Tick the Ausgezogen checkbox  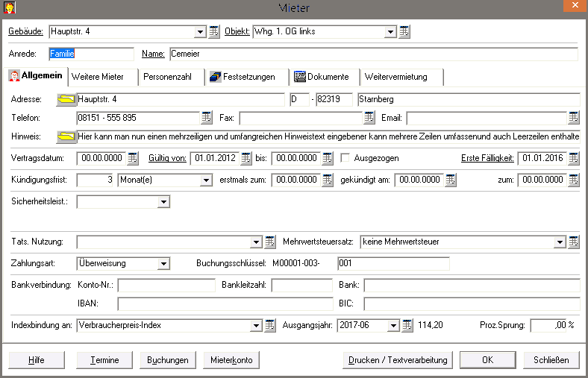(x=345, y=158)
